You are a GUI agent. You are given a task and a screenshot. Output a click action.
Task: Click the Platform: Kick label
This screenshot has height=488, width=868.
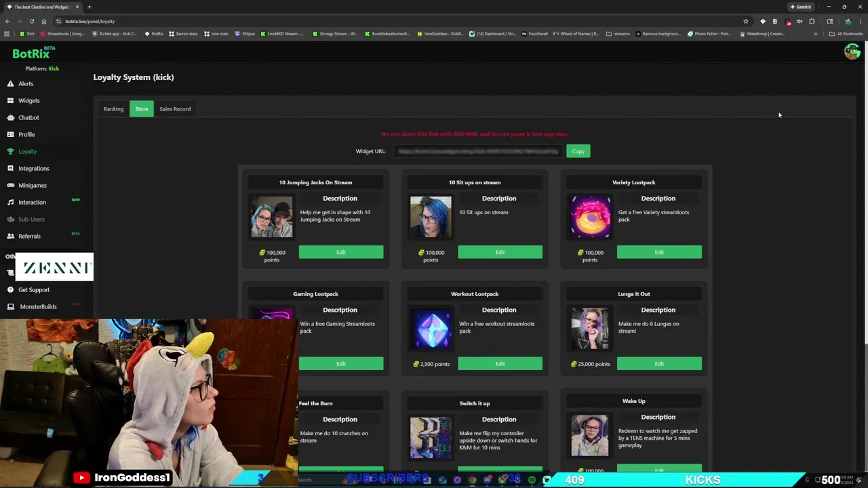[42, 68]
